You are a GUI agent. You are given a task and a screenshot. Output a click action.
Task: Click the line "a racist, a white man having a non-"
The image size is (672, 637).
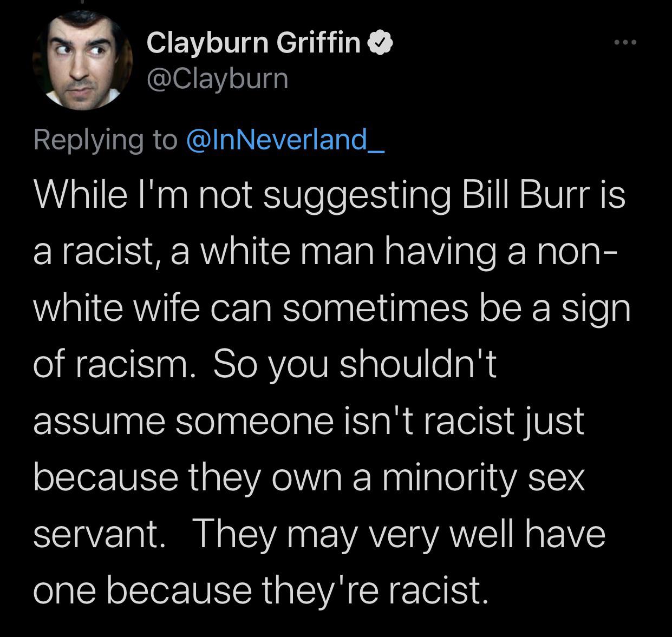(x=324, y=252)
